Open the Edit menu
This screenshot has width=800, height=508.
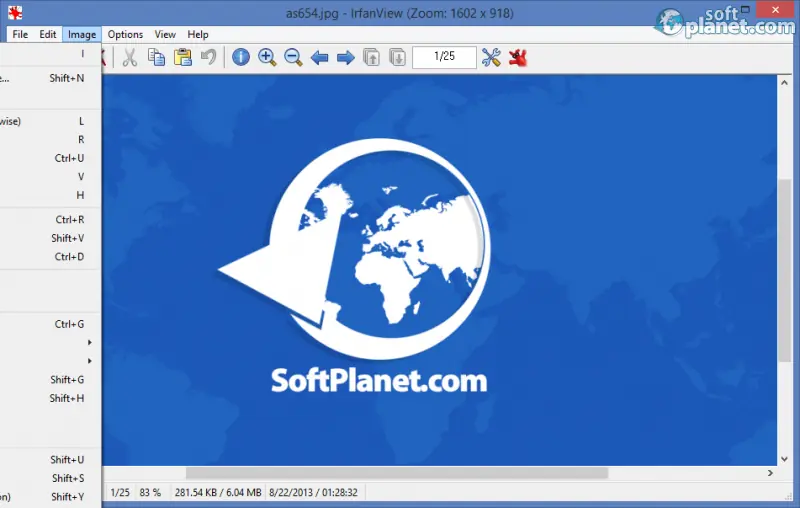(x=48, y=34)
